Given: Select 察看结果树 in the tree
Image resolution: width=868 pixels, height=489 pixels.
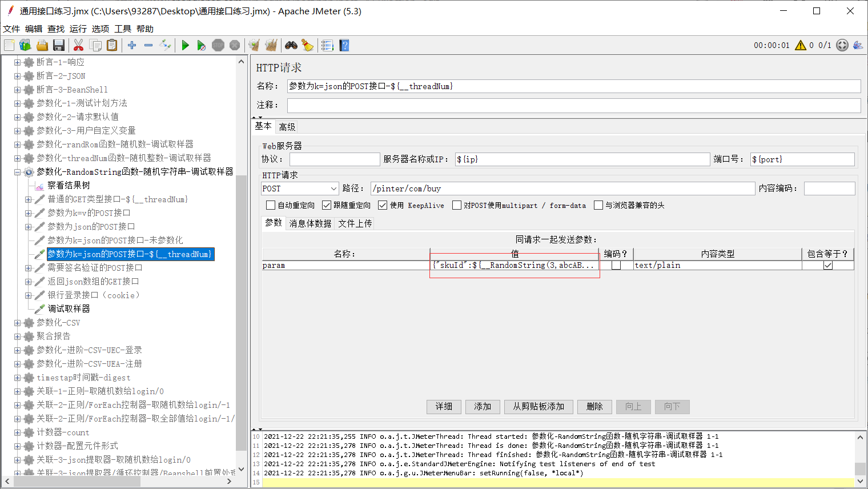Looking at the screenshot, I should point(69,186).
